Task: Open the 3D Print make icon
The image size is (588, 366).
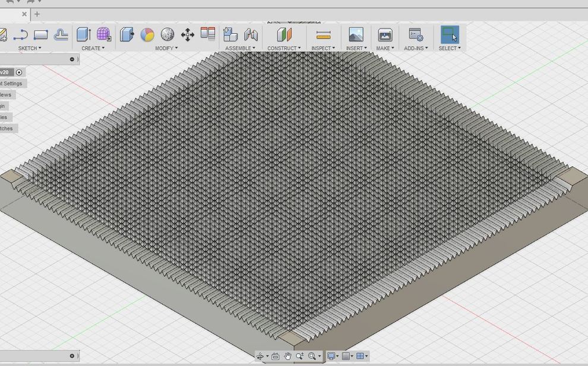Action: (x=385, y=35)
